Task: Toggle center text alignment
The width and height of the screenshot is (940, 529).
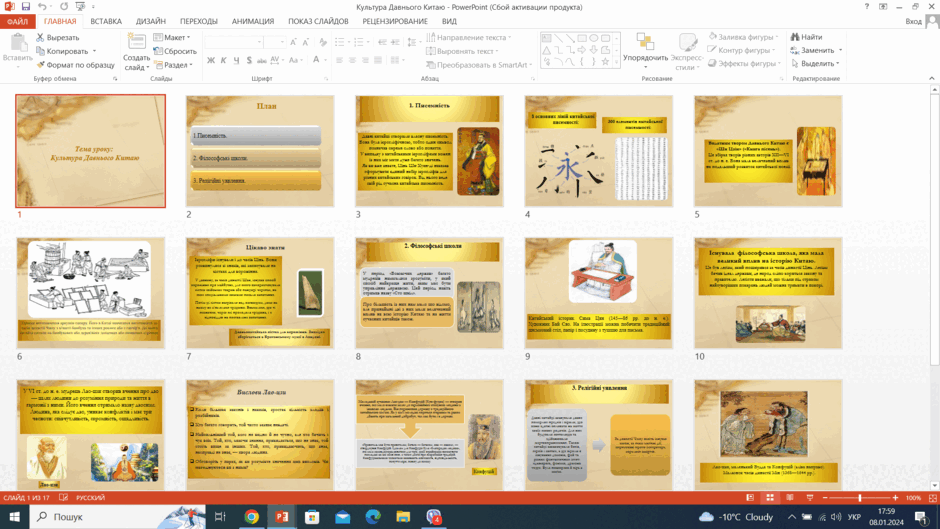Action: 352,60
